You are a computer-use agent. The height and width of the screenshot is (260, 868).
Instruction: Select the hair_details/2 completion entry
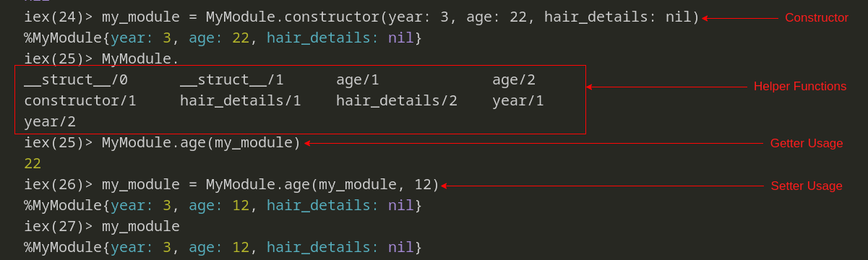pos(397,100)
